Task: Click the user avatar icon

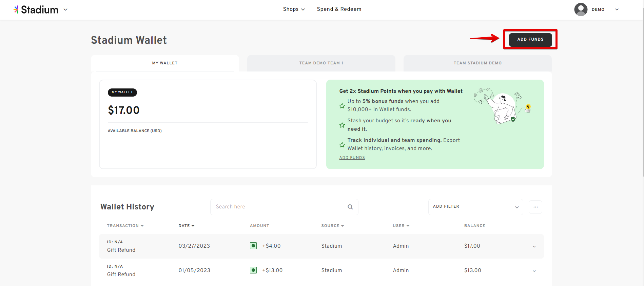Action: pyautogui.click(x=581, y=9)
